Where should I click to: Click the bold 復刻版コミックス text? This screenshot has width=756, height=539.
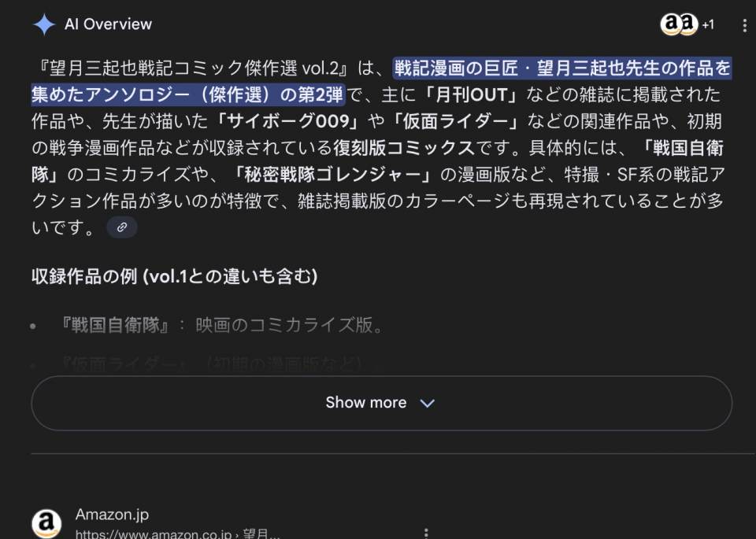point(404,148)
